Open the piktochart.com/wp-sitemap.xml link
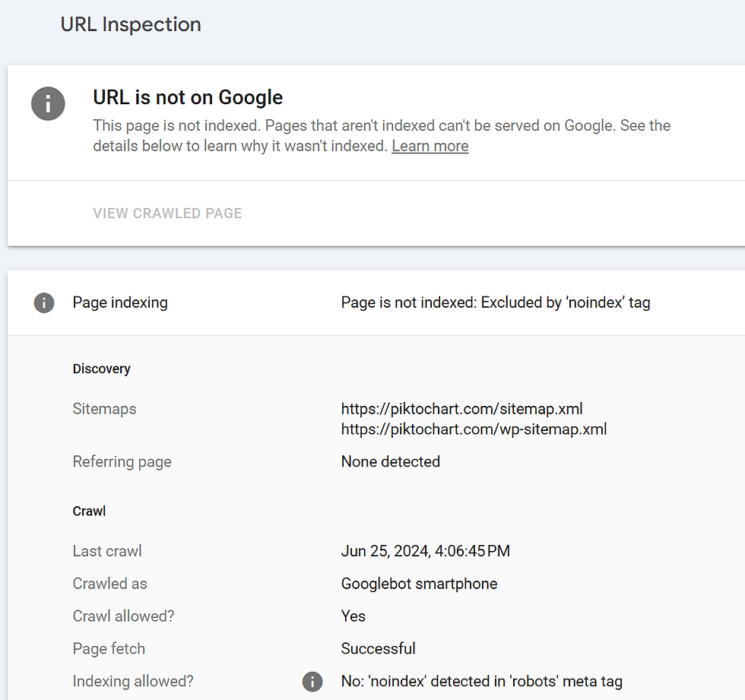745x700 pixels. 474,429
